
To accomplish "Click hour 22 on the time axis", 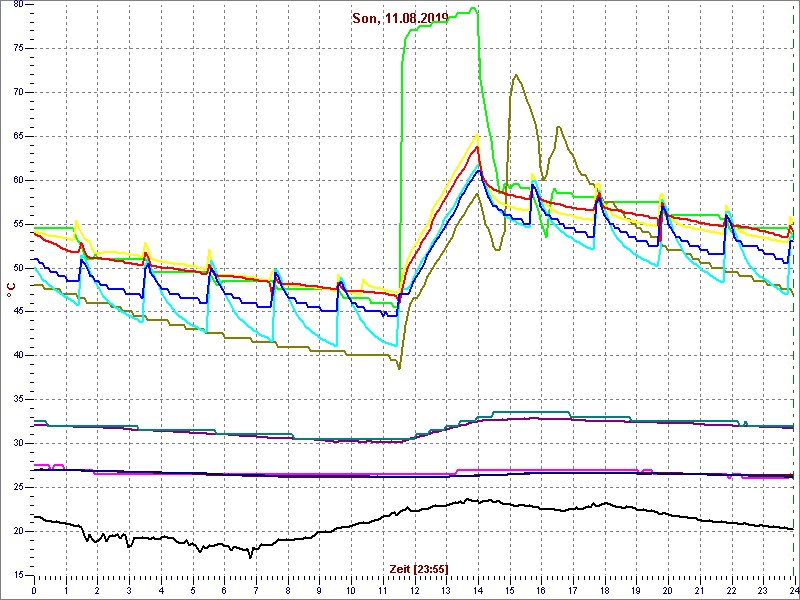I will pos(731,591).
